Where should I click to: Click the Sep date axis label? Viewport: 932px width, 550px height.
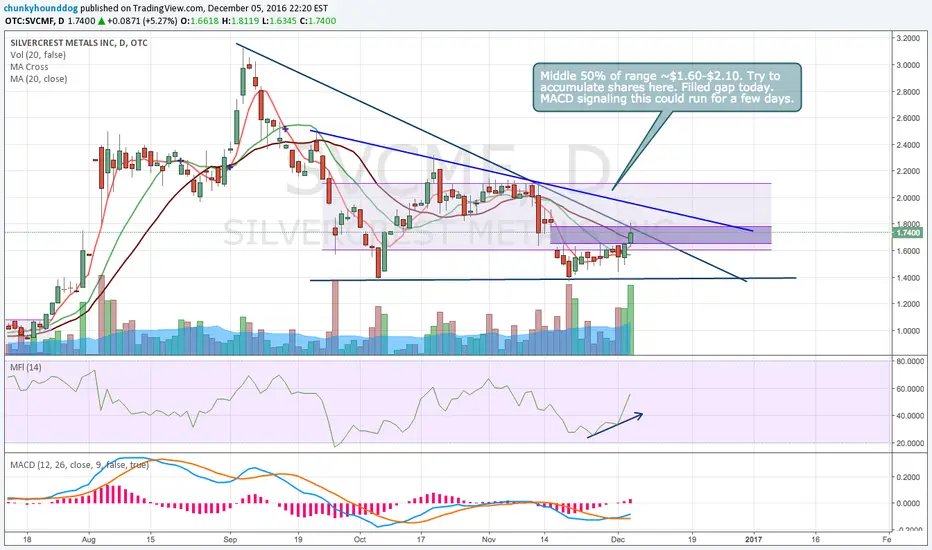[231, 540]
